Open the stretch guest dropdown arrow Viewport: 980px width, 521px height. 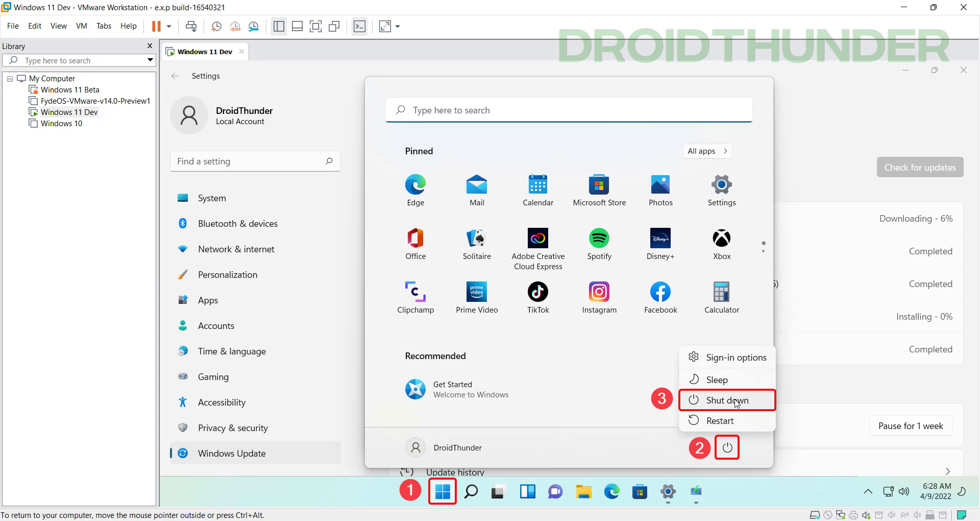click(x=398, y=26)
